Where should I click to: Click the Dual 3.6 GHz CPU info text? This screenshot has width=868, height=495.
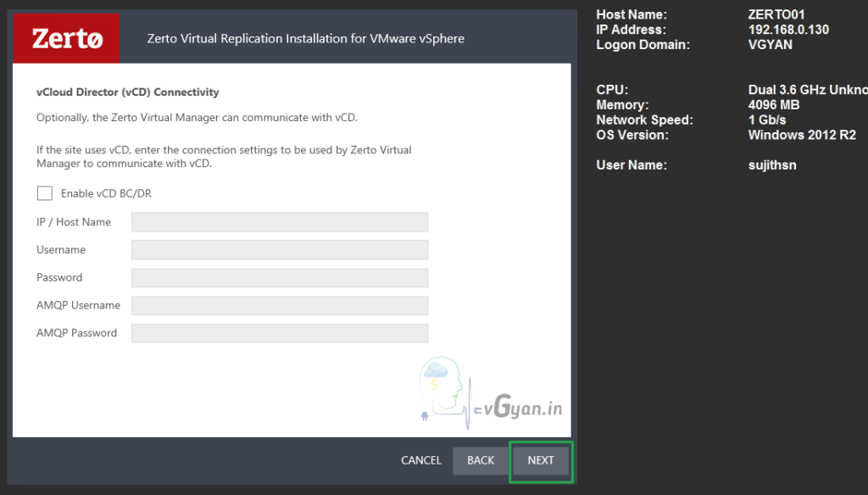tap(807, 89)
